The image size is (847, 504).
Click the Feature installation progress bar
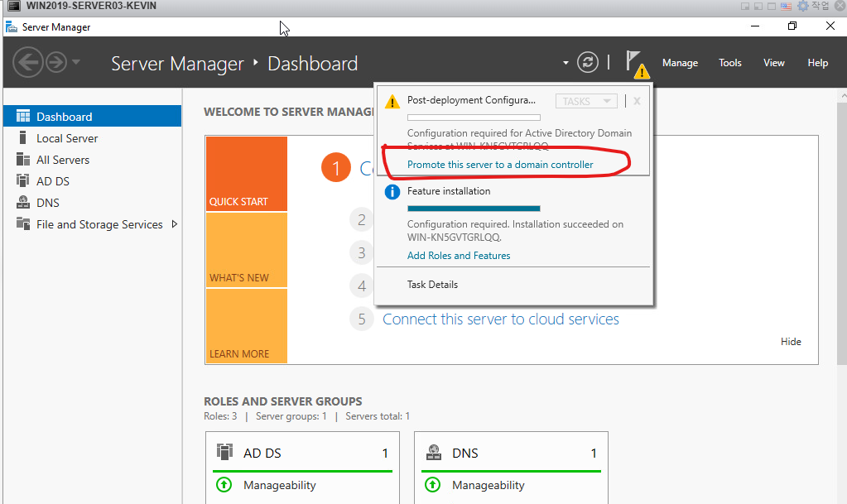pyautogui.click(x=474, y=209)
